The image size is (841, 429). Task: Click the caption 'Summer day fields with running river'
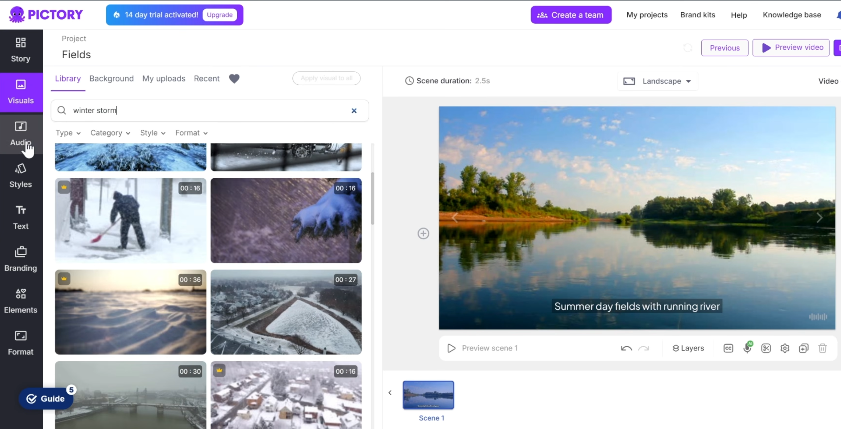[637, 306]
